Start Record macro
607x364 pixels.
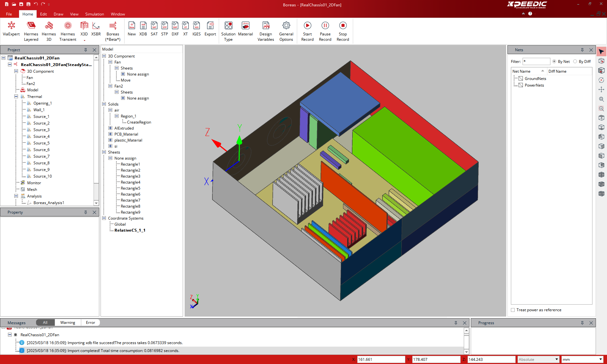(307, 31)
